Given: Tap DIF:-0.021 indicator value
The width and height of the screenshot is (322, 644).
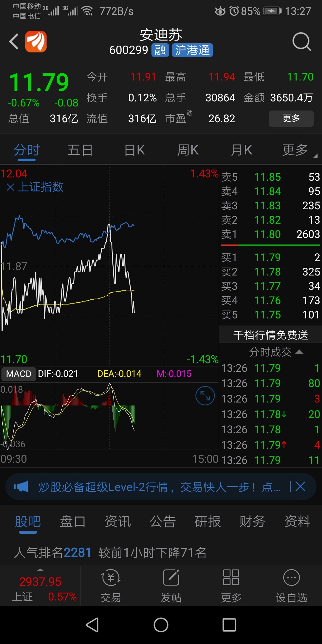Looking at the screenshot, I should [58, 374].
